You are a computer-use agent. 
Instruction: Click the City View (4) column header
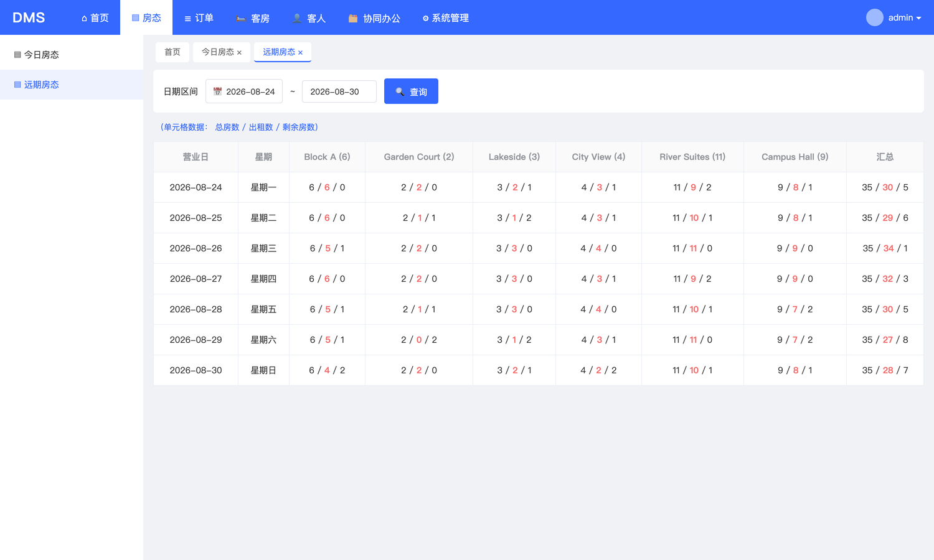(598, 157)
